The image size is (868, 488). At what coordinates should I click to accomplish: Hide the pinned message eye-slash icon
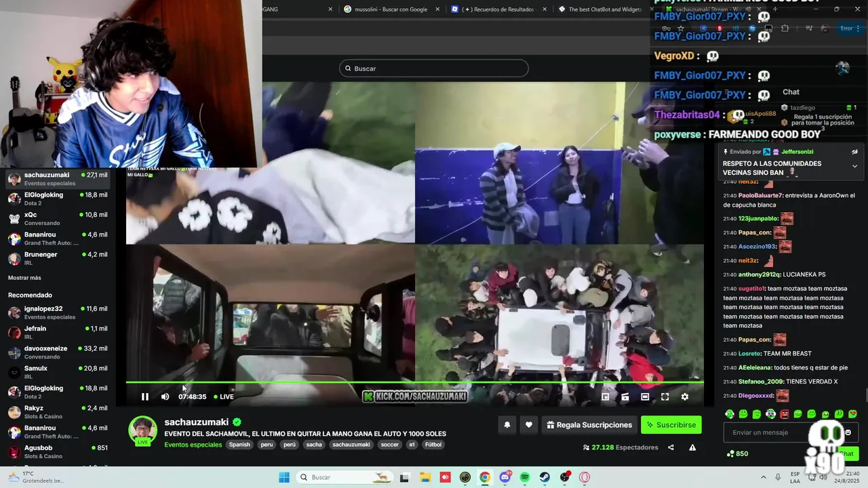pyautogui.click(x=854, y=152)
